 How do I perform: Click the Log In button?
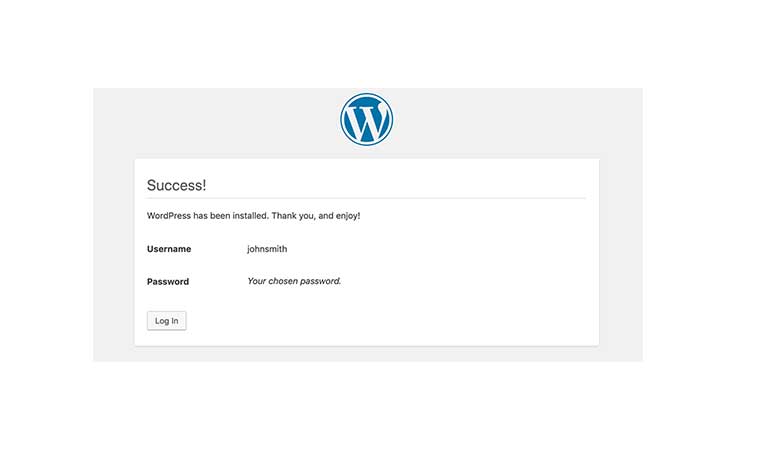pyautogui.click(x=167, y=321)
